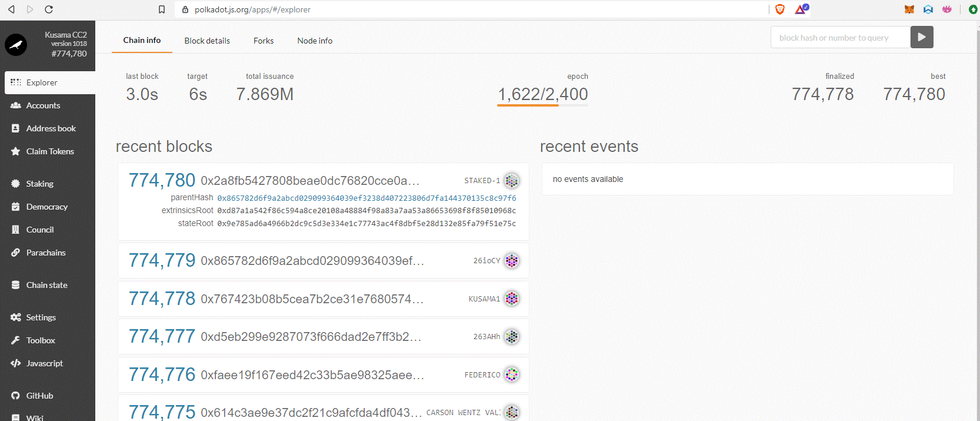Open block 774,775
The image size is (980, 421).
point(162,412)
